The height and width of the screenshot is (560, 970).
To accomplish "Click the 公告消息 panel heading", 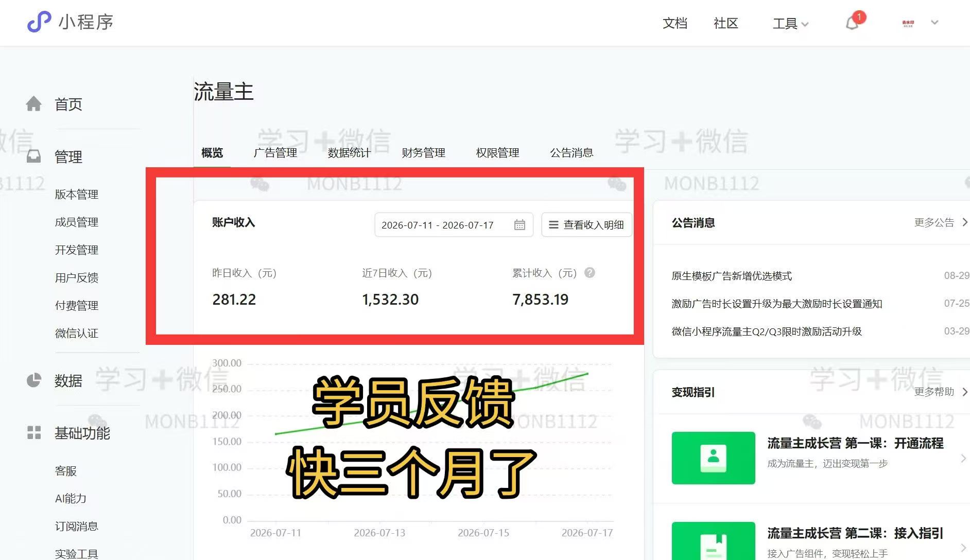I will tap(693, 223).
